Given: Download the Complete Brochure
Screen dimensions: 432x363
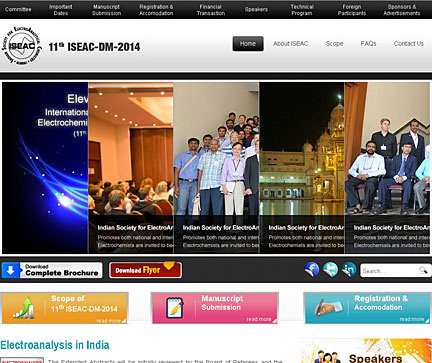Looking at the screenshot, I should (x=52, y=270).
